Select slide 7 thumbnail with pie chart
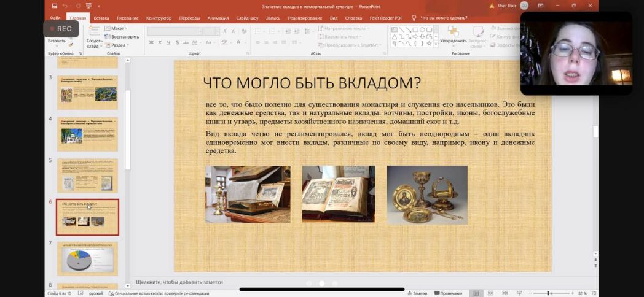 point(87,258)
